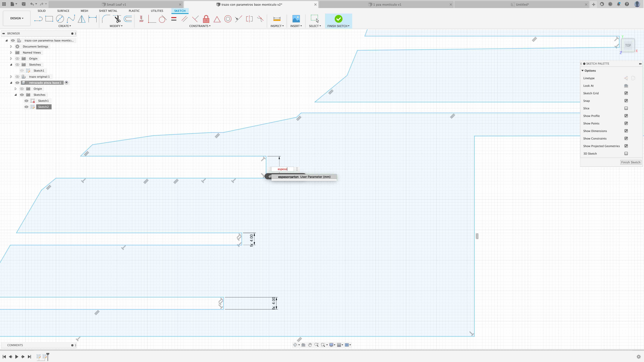644x362 pixels.
Task: Click the Fix/Unfix lock constraint
Action: click(206, 19)
